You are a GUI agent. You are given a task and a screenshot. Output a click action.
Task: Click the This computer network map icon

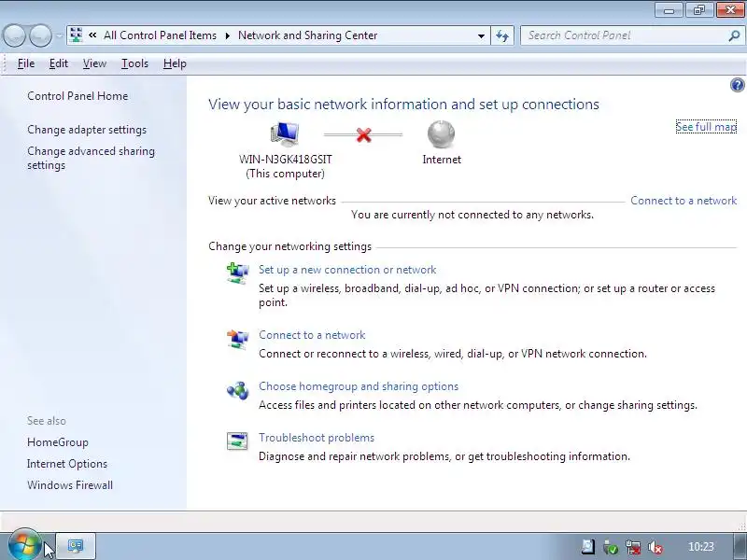coord(285,133)
